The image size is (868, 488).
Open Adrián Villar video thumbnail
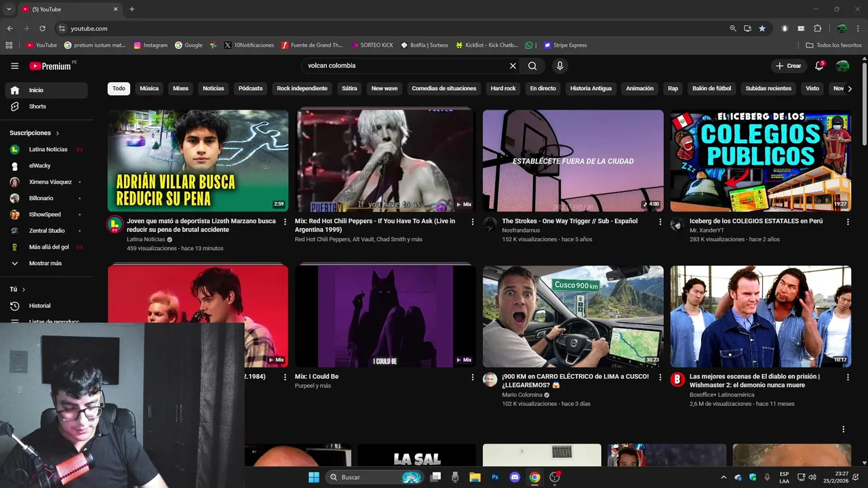(198, 161)
